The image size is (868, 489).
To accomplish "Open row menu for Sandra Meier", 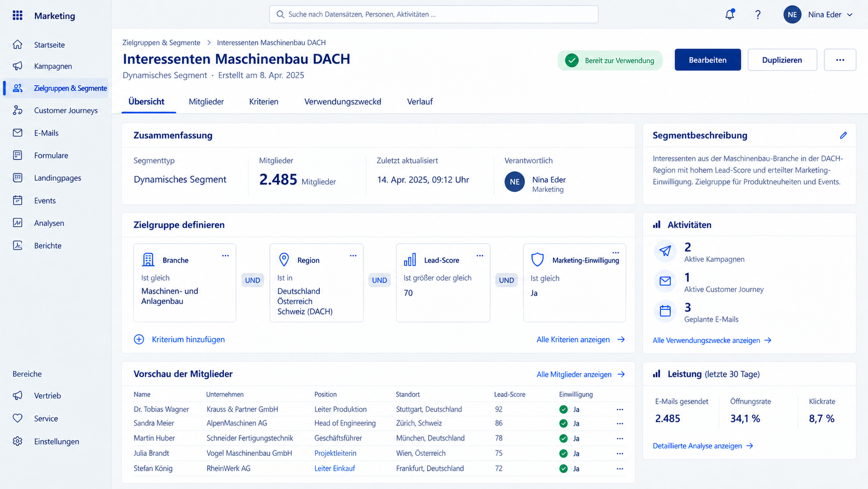I will tap(620, 424).
